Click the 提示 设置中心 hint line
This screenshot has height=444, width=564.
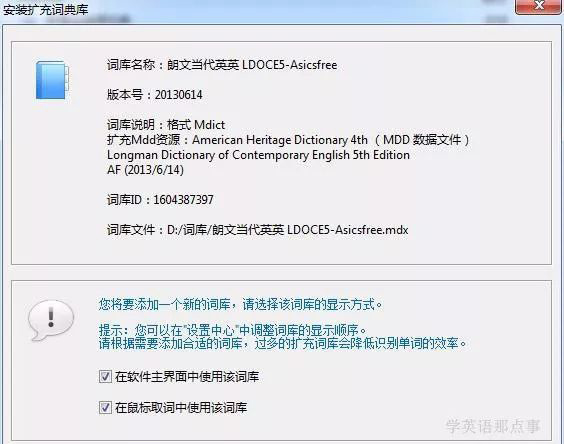tap(233, 330)
